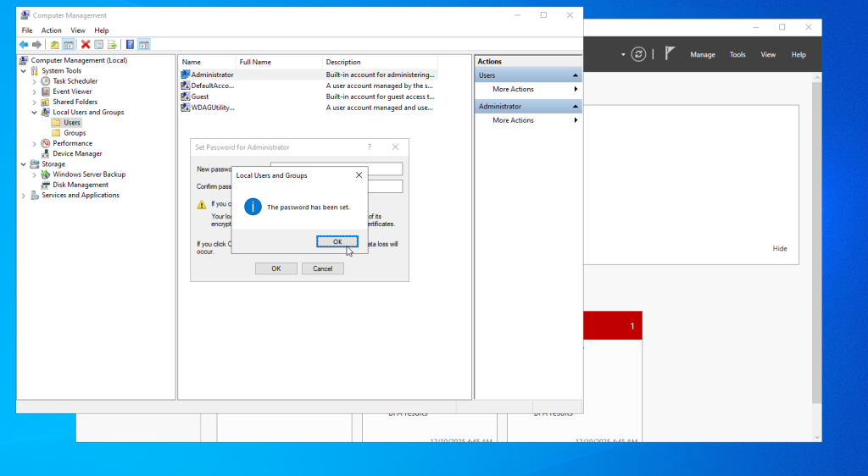The height and width of the screenshot is (476, 868).
Task: Click Hide link in Server Manager
Action: (x=780, y=249)
